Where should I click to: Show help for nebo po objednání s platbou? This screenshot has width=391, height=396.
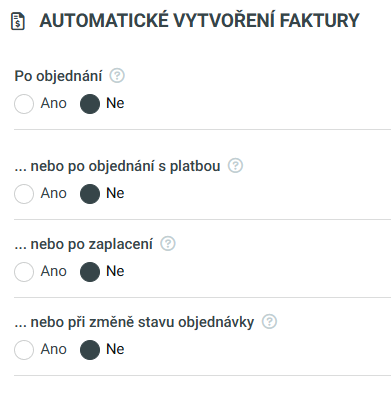(x=235, y=166)
